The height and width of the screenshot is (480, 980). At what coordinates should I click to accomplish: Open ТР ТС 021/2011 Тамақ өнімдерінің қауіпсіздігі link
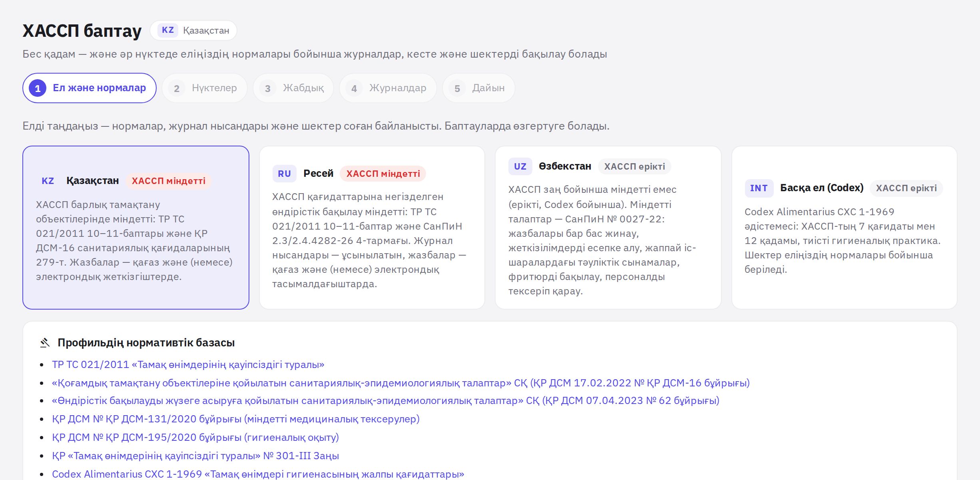(x=188, y=365)
